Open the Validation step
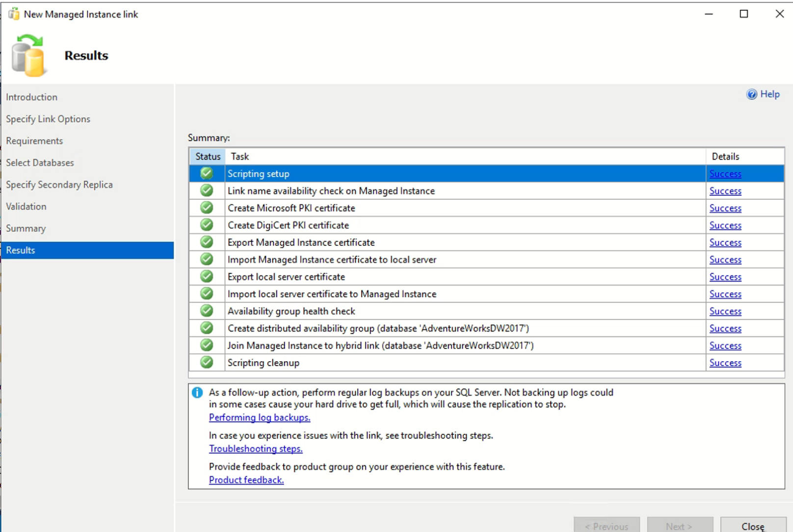The height and width of the screenshot is (532, 793). click(x=26, y=206)
